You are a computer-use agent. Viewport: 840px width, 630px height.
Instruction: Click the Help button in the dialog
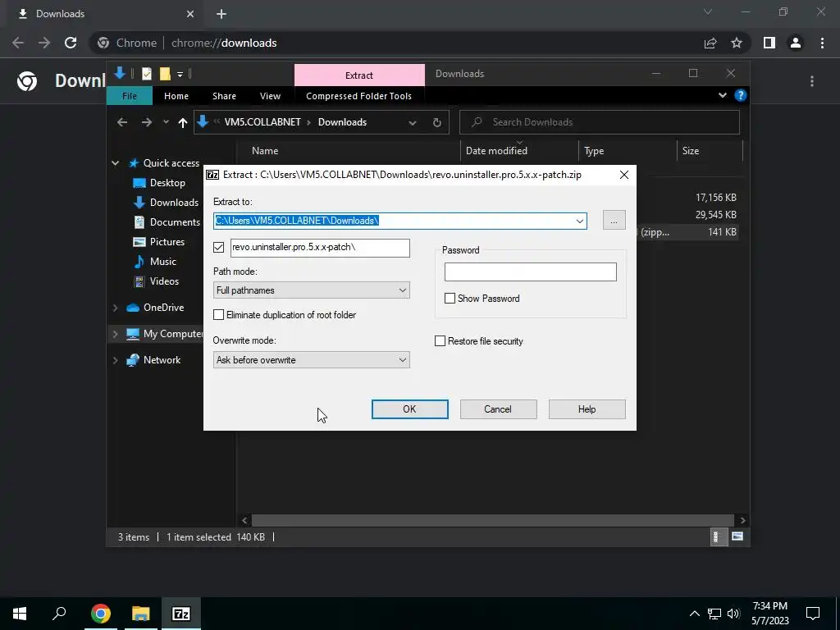[x=587, y=409]
